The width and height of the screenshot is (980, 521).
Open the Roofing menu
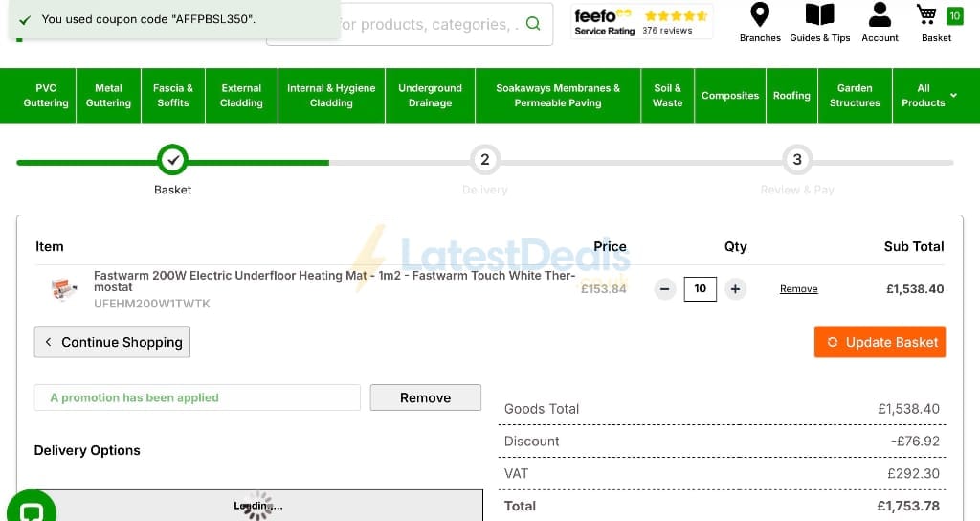tap(791, 96)
